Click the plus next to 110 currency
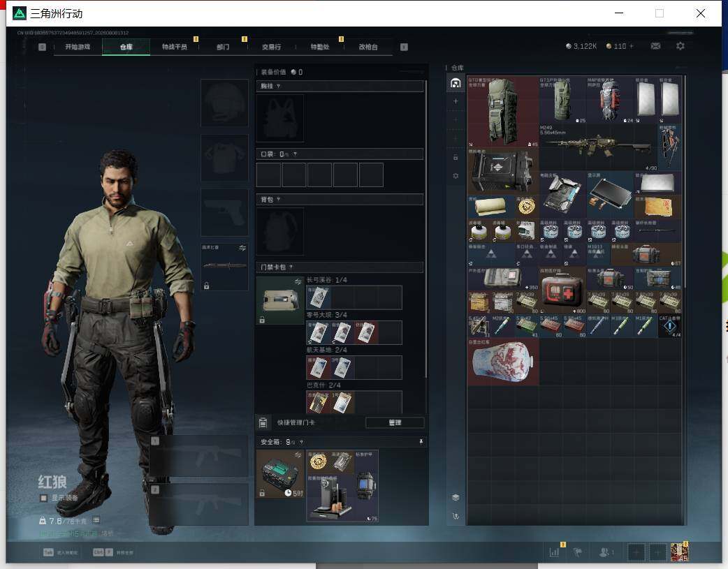The width and height of the screenshot is (728, 569). tap(631, 46)
